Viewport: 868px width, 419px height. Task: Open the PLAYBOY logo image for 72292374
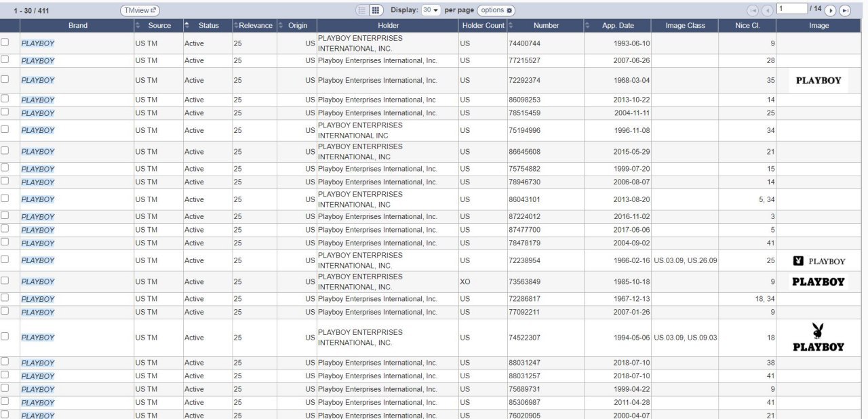coord(818,80)
